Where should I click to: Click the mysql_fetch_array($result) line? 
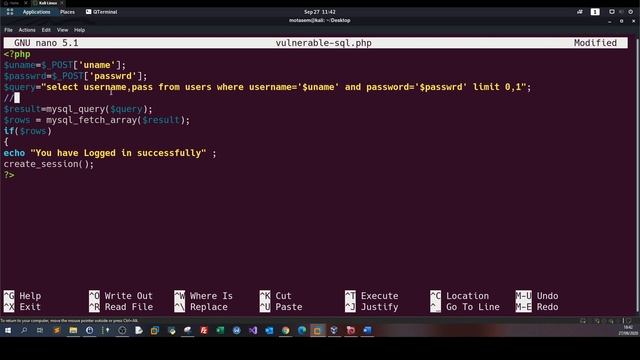pos(97,120)
